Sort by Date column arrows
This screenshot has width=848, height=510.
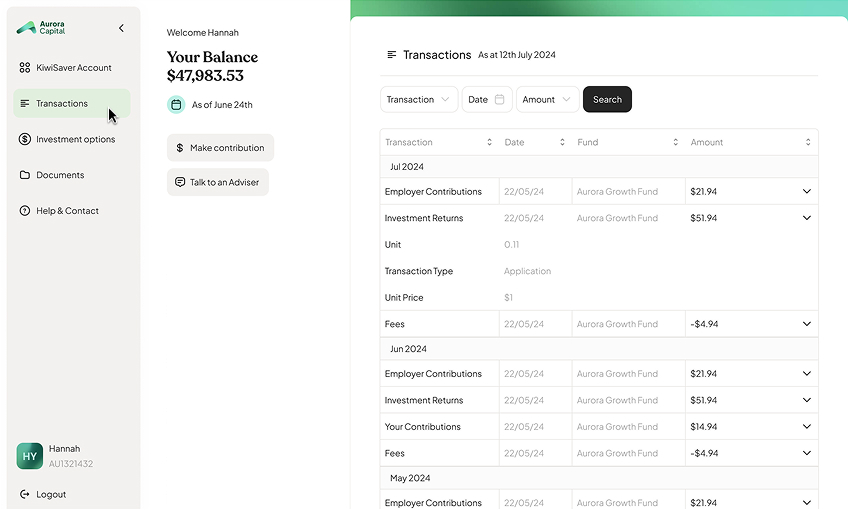(x=562, y=142)
